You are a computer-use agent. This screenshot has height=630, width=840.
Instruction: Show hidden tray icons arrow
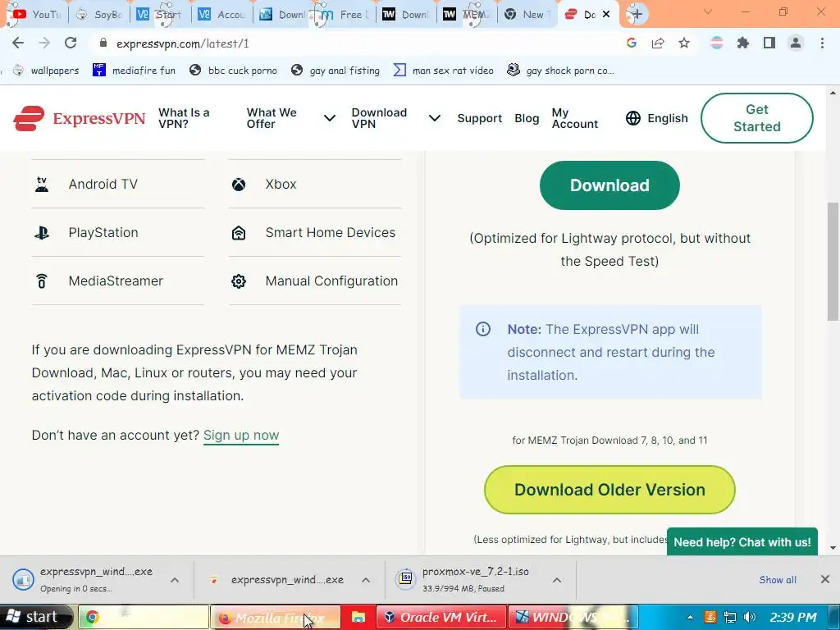click(690, 618)
